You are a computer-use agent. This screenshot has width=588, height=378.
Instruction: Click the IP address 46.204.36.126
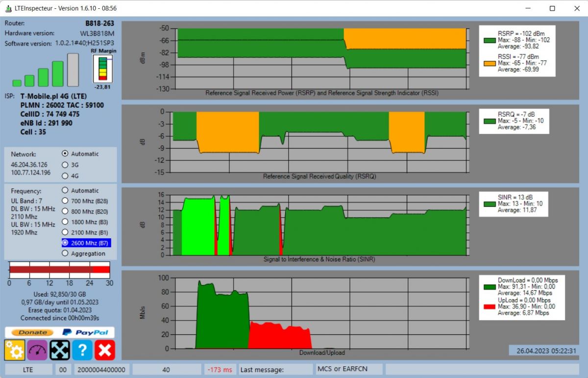(x=29, y=165)
